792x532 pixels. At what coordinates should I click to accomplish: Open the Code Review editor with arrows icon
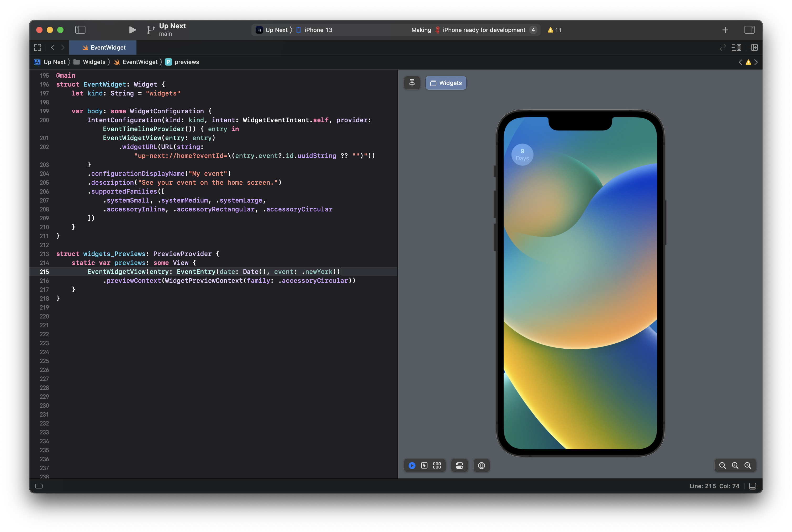click(x=722, y=47)
